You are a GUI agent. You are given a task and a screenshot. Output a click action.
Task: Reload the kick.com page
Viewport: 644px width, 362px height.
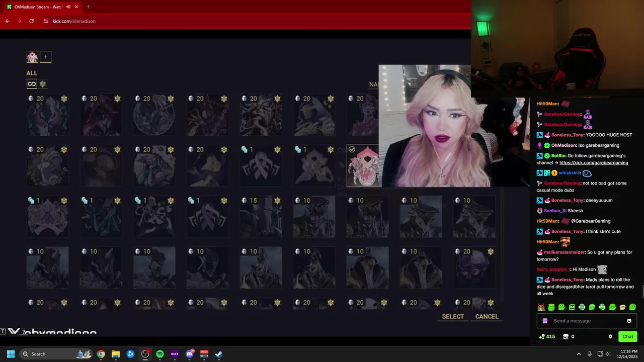tap(31, 21)
